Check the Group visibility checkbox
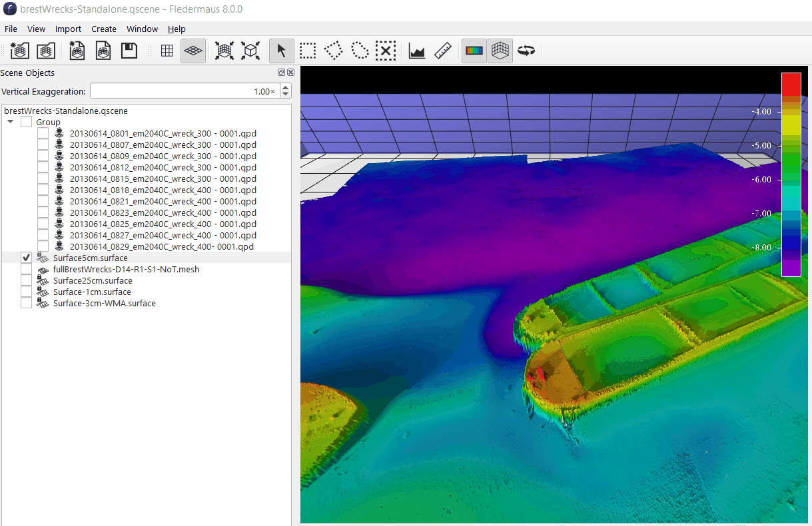This screenshot has width=812, height=526. click(x=27, y=123)
